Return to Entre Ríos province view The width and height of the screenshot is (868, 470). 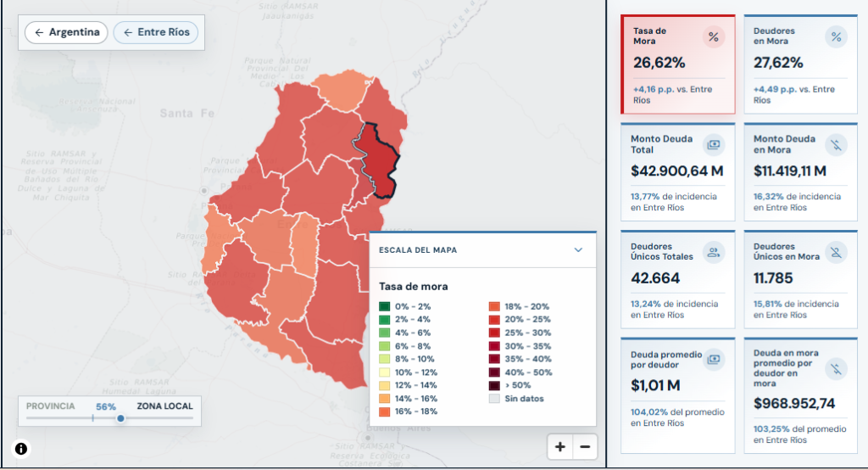tap(156, 32)
